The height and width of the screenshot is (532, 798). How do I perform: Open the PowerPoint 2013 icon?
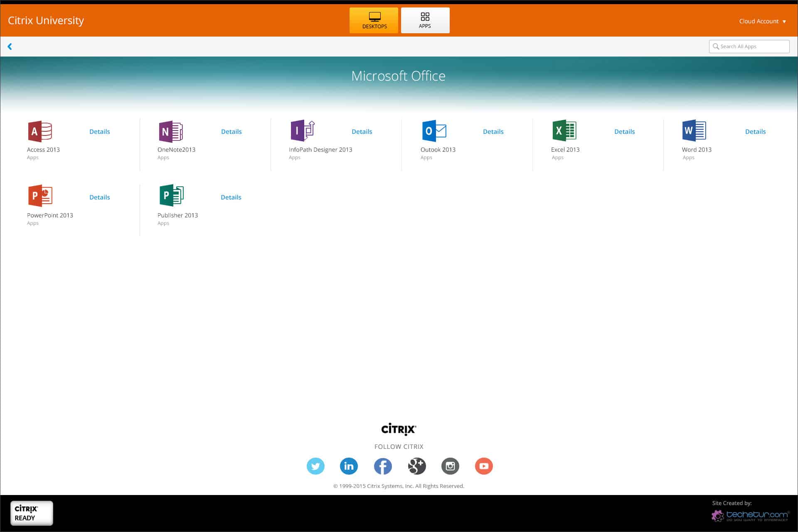tap(40, 196)
